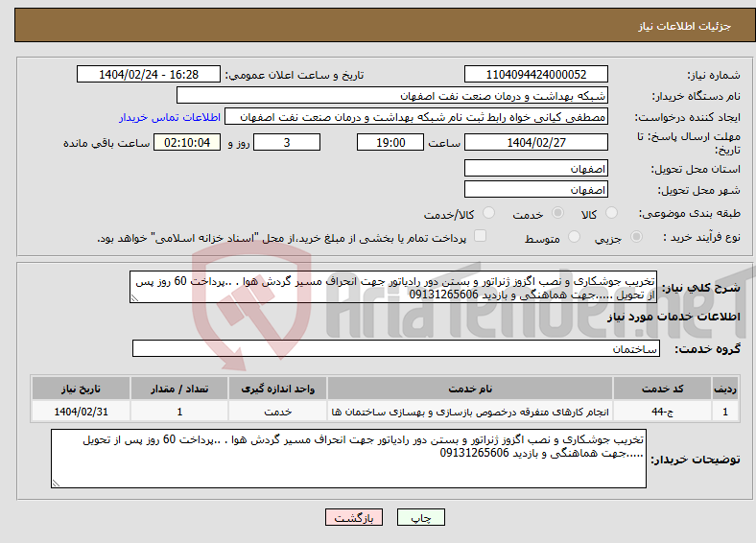Select the متوسط purchase type radio

click(x=574, y=237)
